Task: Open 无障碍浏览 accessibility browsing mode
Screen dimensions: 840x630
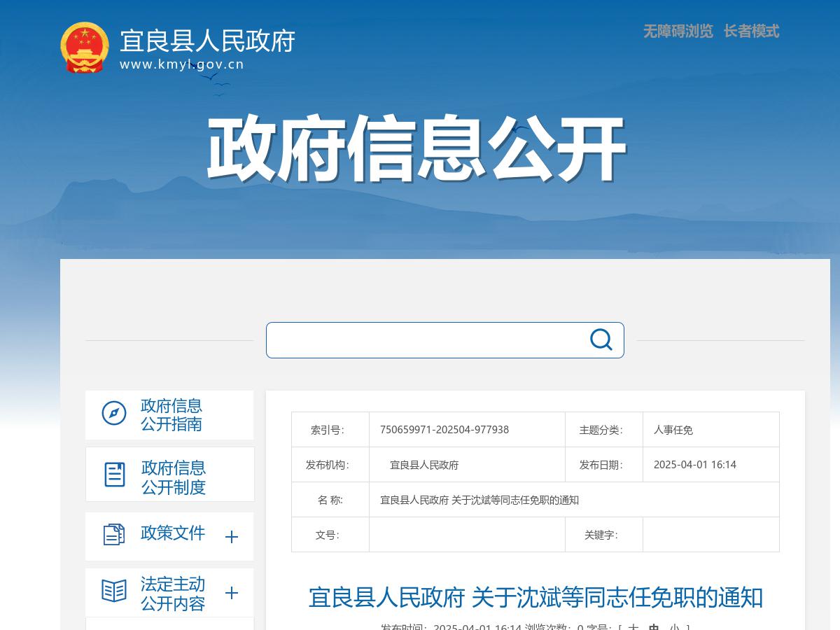Action: point(676,31)
